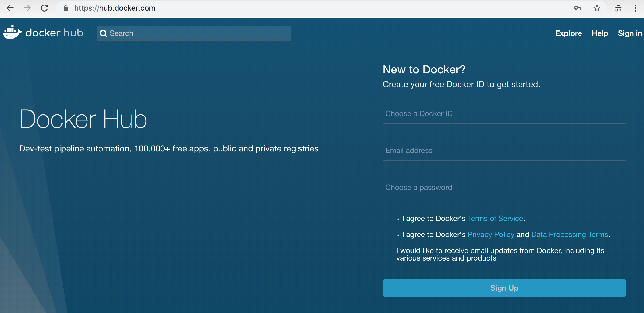The height and width of the screenshot is (313, 644).
Task: Focus the Choose a Docker ID field
Action: click(504, 114)
